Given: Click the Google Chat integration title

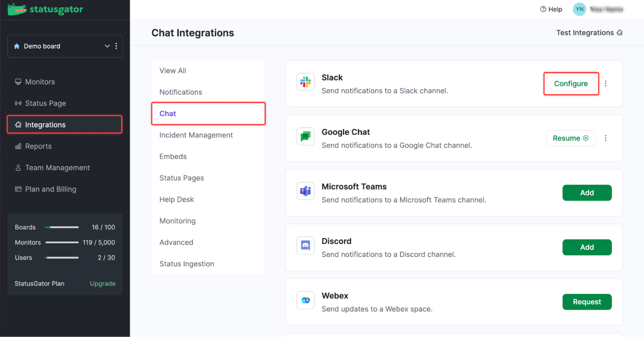Looking at the screenshot, I should [346, 132].
